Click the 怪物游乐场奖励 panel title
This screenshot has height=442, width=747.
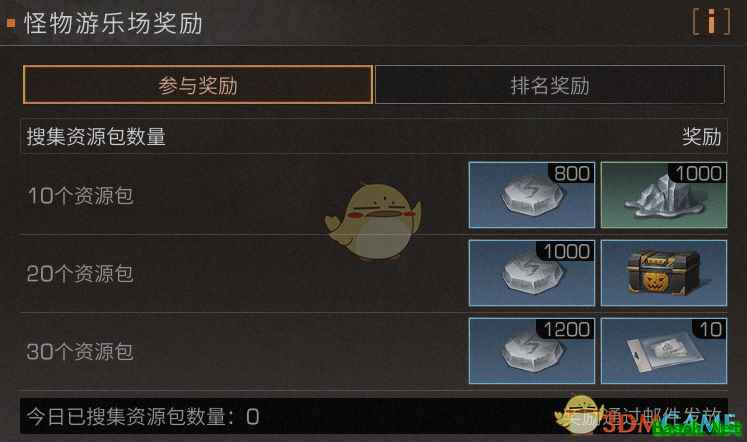click(113, 23)
